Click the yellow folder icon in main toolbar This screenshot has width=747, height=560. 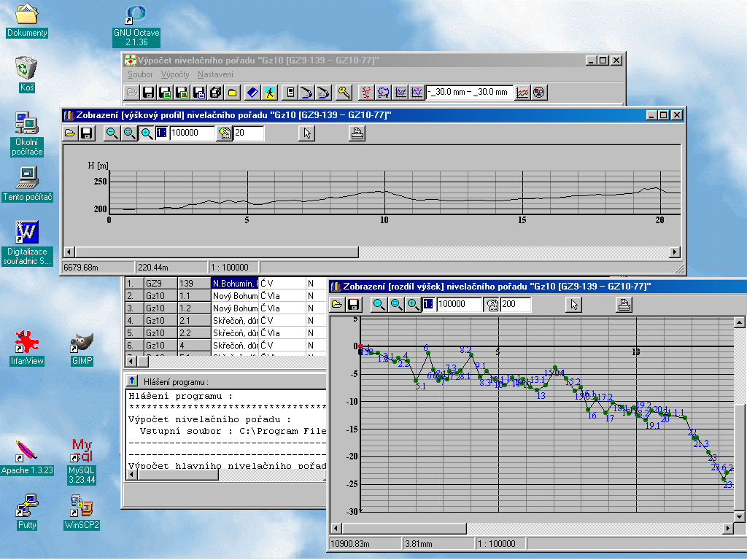(232, 93)
